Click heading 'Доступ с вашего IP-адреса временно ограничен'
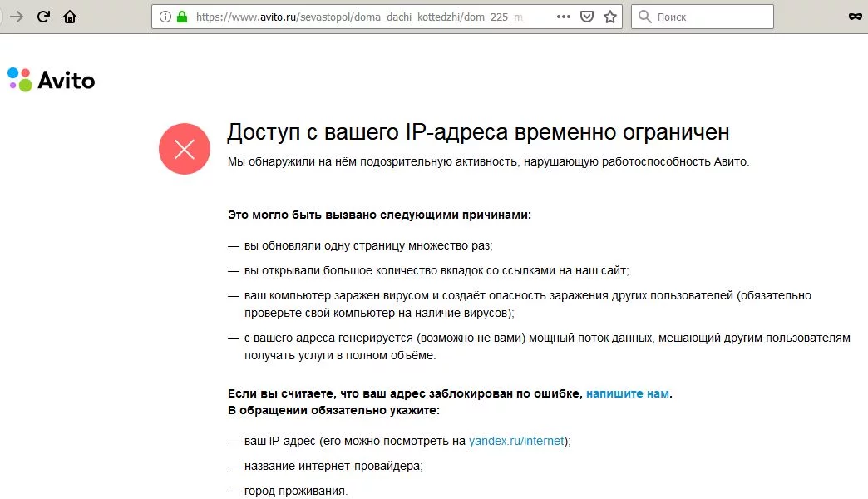Screen dimensions: 868x499 pos(478,132)
